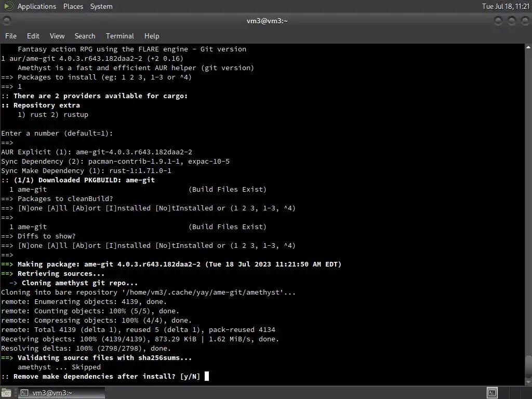
Task: Minimize the terminal window
Action: [498, 21]
